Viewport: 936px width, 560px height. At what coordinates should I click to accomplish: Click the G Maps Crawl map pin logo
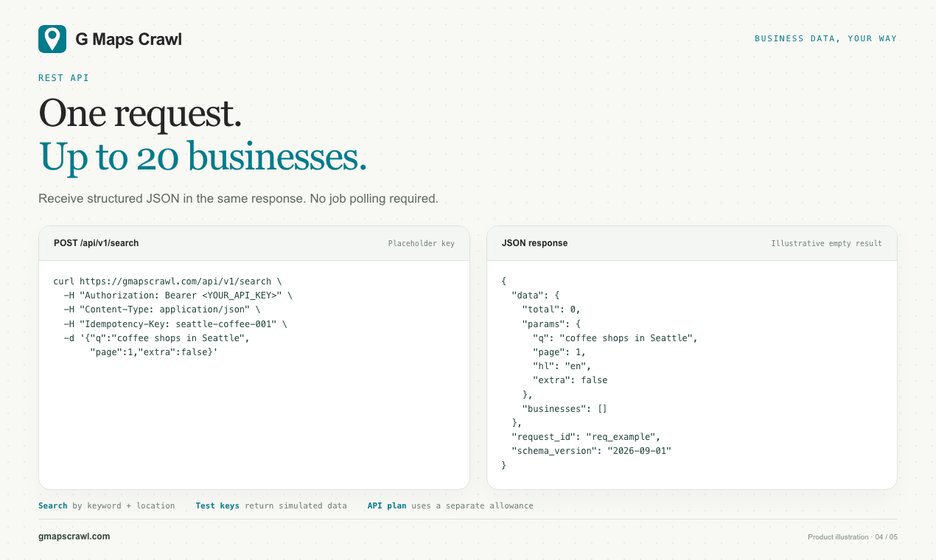pyautogui.click(x=52, y=39)
